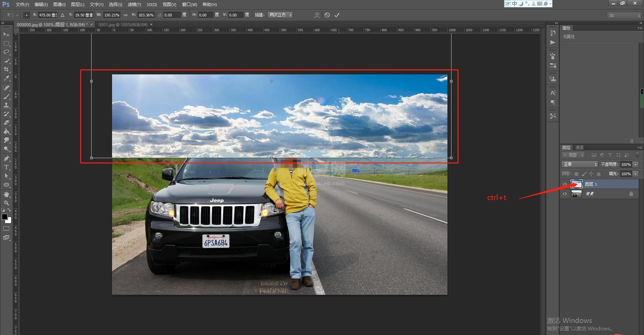Image resolution: width=644 pixels, height=335 pixels.
Task: Select the Zoom tool
Action: tap(6, 203)
